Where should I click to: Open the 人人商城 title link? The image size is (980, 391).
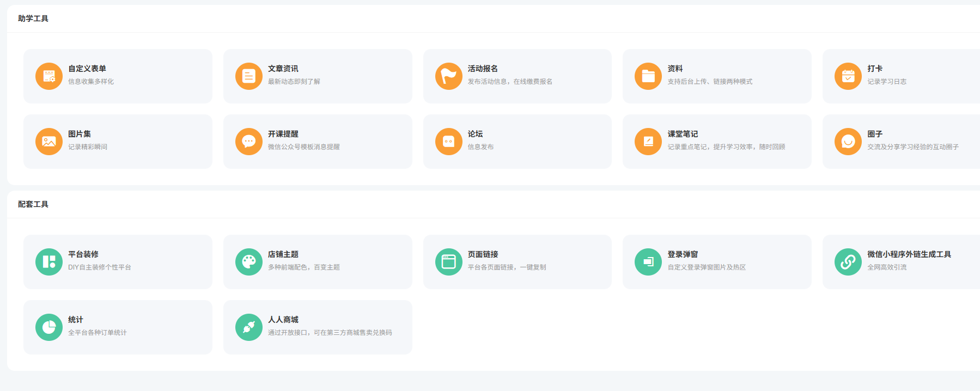(283, 320)
